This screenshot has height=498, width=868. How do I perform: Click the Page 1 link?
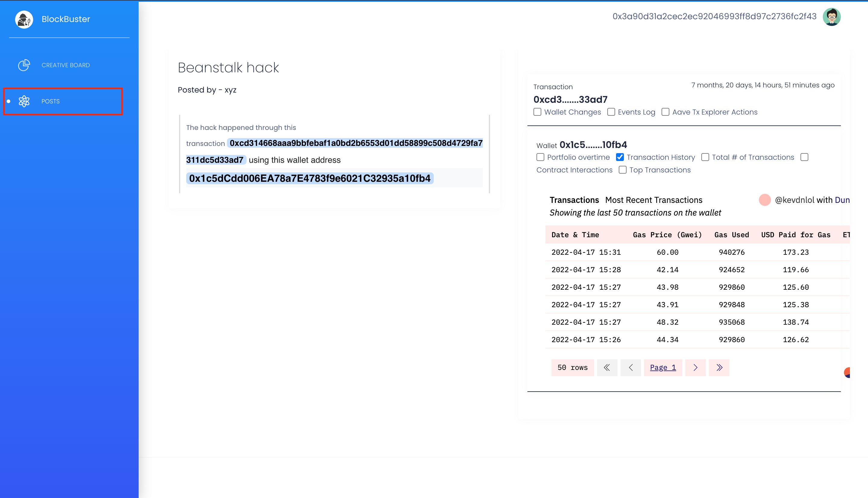pos(663,368)
